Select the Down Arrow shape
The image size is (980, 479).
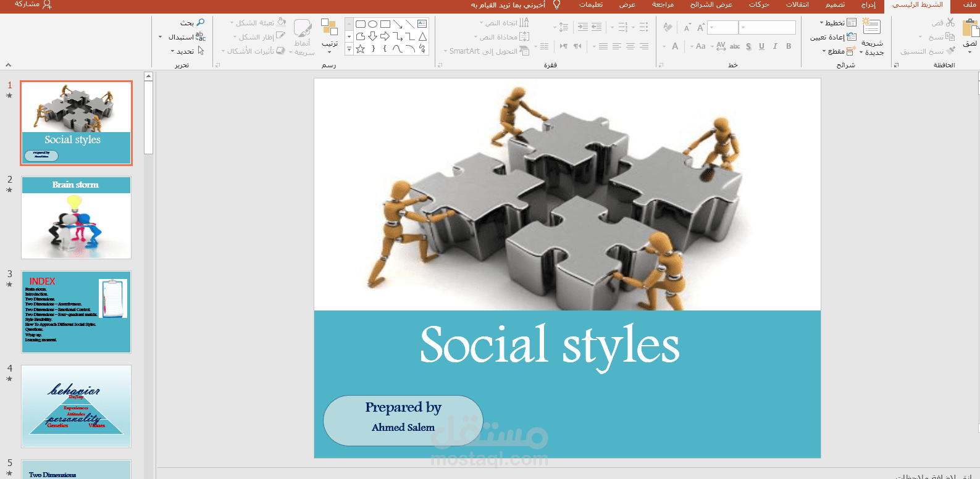point(373,36)
